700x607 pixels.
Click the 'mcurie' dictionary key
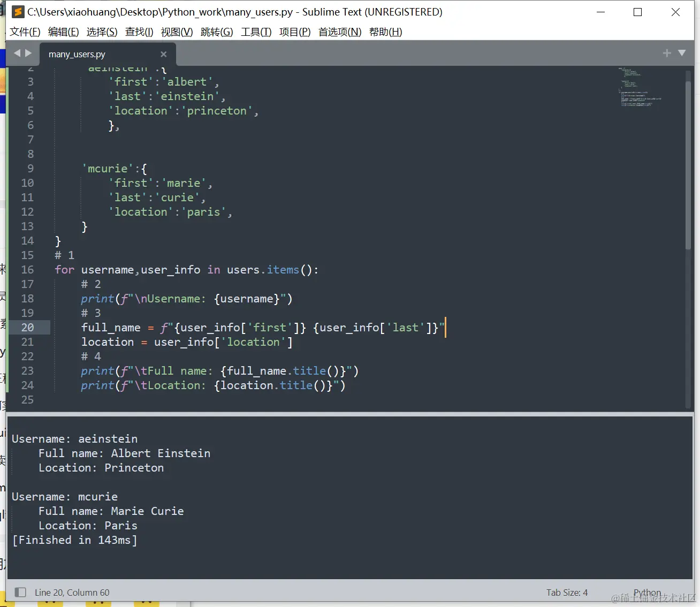(108, 169)
